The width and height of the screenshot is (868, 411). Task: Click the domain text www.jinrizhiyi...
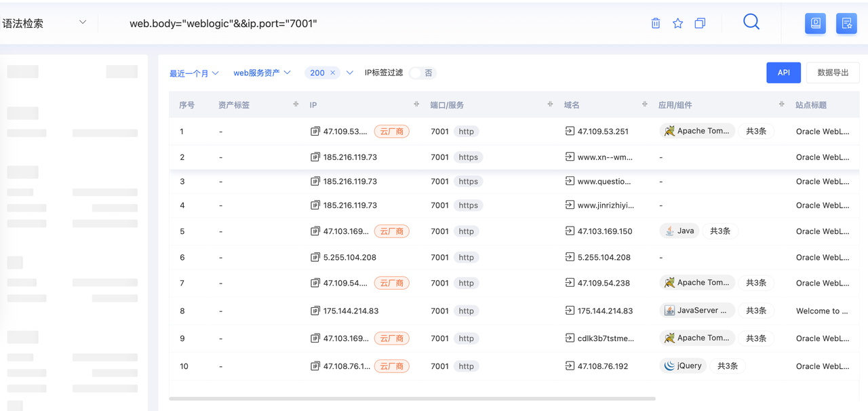606,205
